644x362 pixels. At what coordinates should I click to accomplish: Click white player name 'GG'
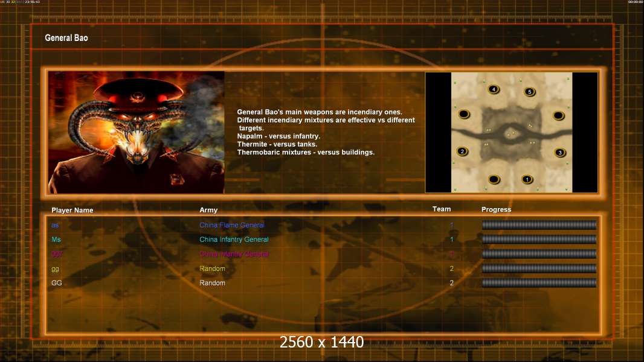coord(57,283)
